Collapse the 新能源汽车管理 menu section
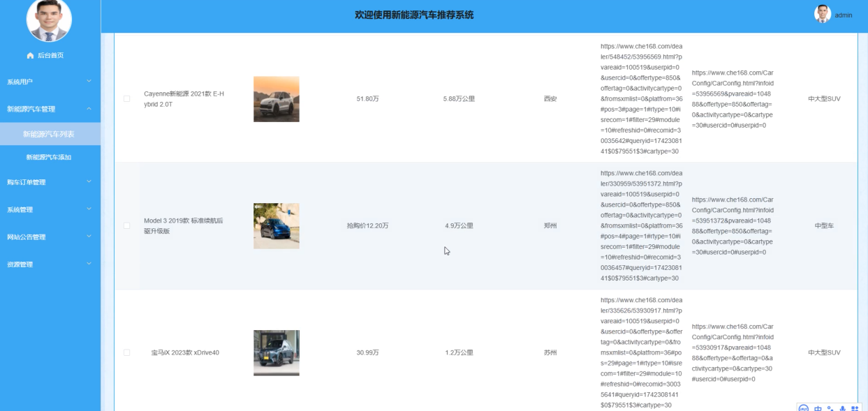The width and height of the screenshot is (868, 411). [x=49, y=109]
